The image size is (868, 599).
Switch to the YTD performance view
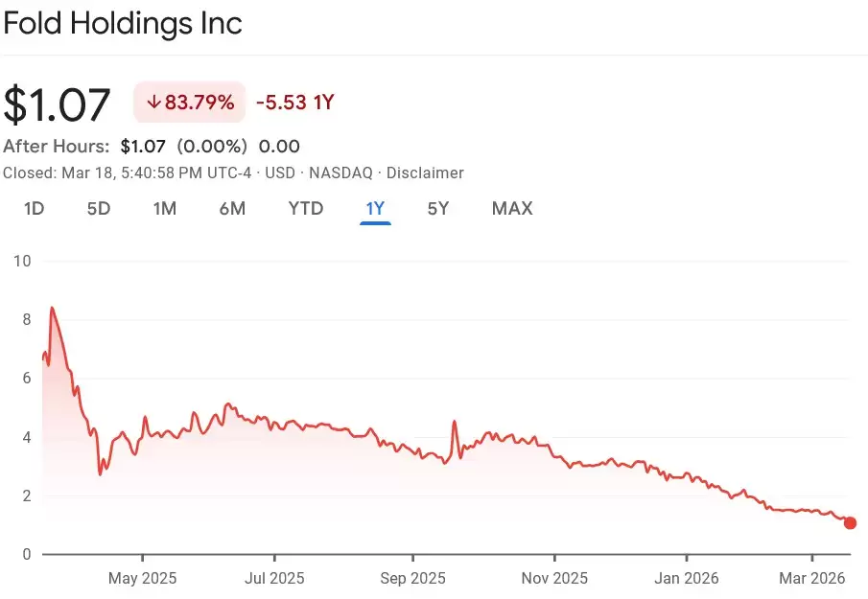tap(305, 208)
